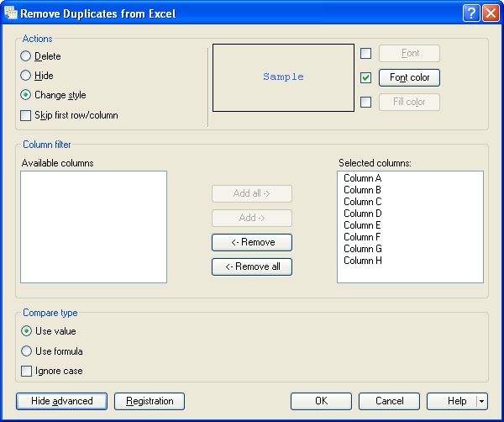504x422 pixels.
Task: Select the Delete action radio button
Action: (x=27, y=56)
